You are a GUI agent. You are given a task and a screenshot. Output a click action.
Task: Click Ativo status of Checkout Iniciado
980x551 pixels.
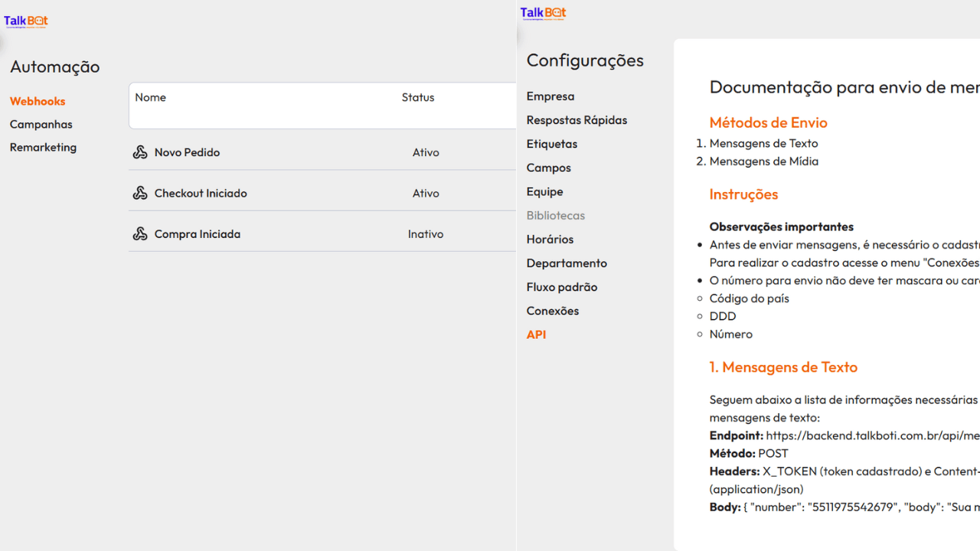[x=426, y=193]
